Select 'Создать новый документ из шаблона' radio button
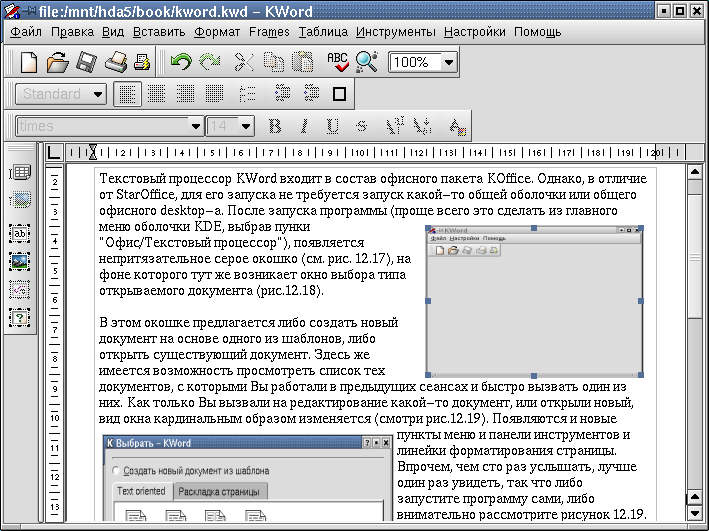709x531 pixels. coord(118,470)
